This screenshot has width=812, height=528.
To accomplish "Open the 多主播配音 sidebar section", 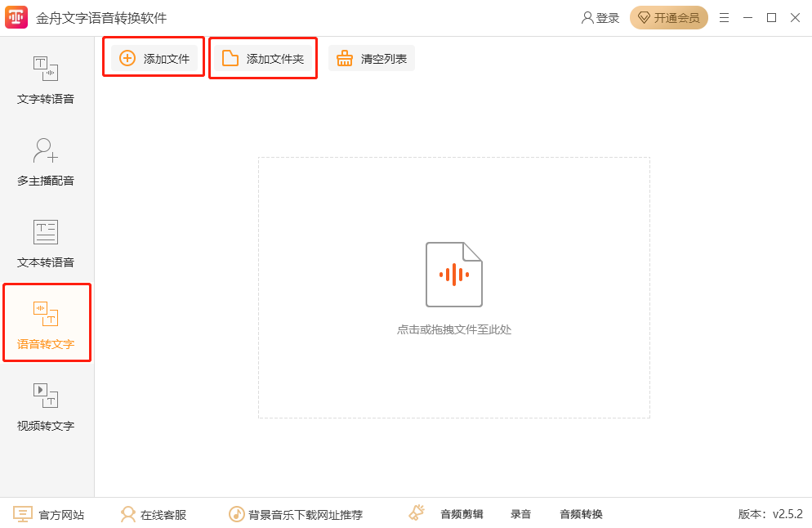I will (46, 162).
